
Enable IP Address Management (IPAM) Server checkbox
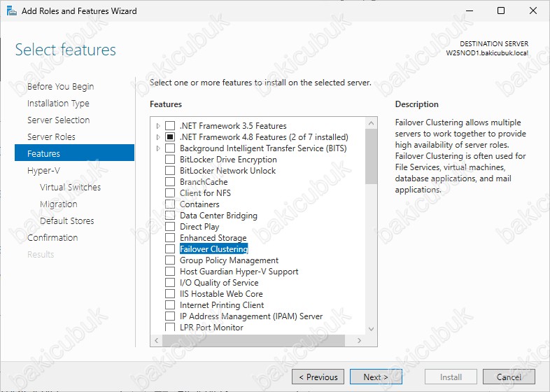170,316
